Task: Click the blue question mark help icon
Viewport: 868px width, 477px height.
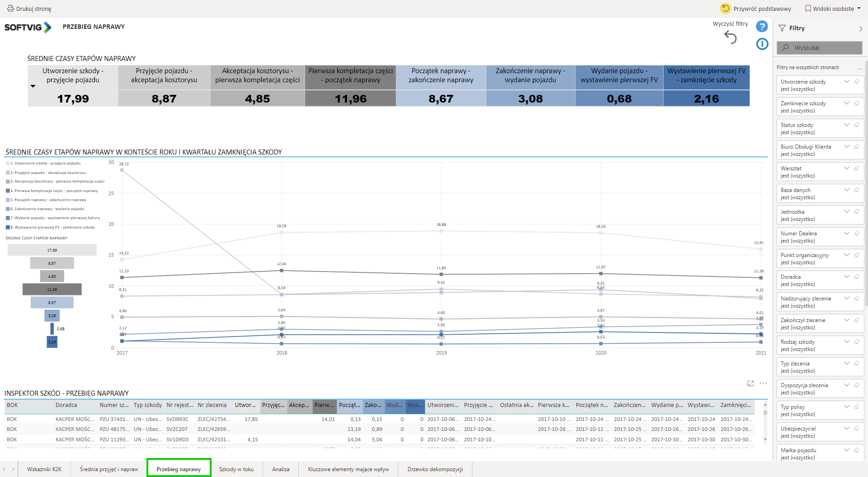Action: pos(762,27)
